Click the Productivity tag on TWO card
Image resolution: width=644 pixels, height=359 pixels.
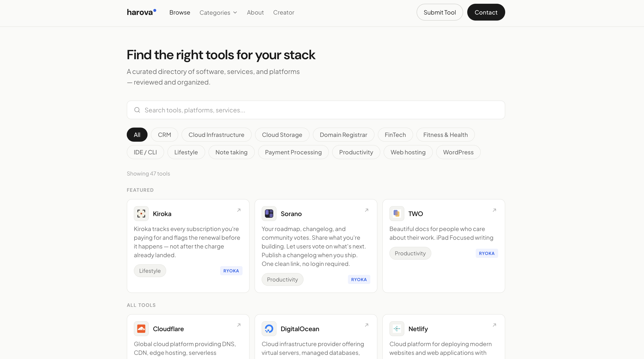tap(410, 253)
